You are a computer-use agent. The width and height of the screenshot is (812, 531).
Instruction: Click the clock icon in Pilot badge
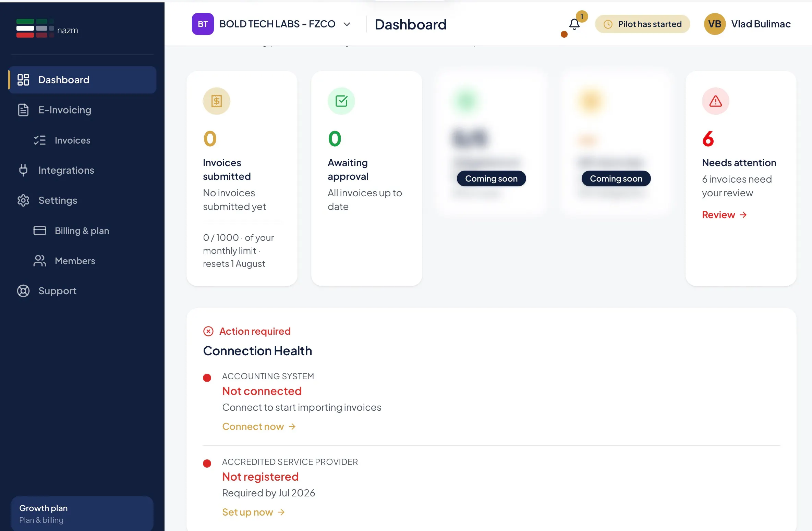pyautogui.click(x=608, y=24)
